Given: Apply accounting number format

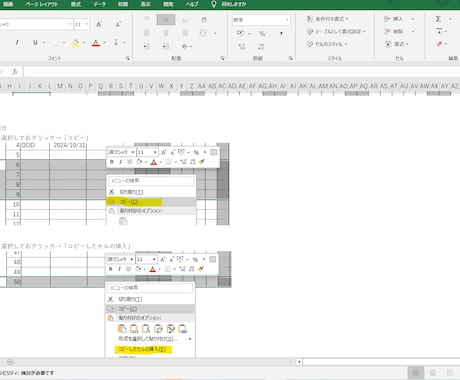Looking at the screenshot, I should [240, 33].
